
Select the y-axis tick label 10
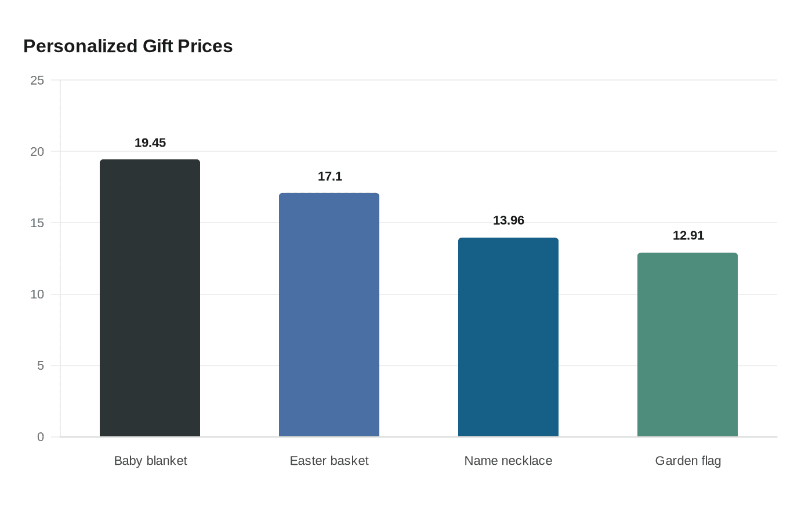click(x=37, y=294)
